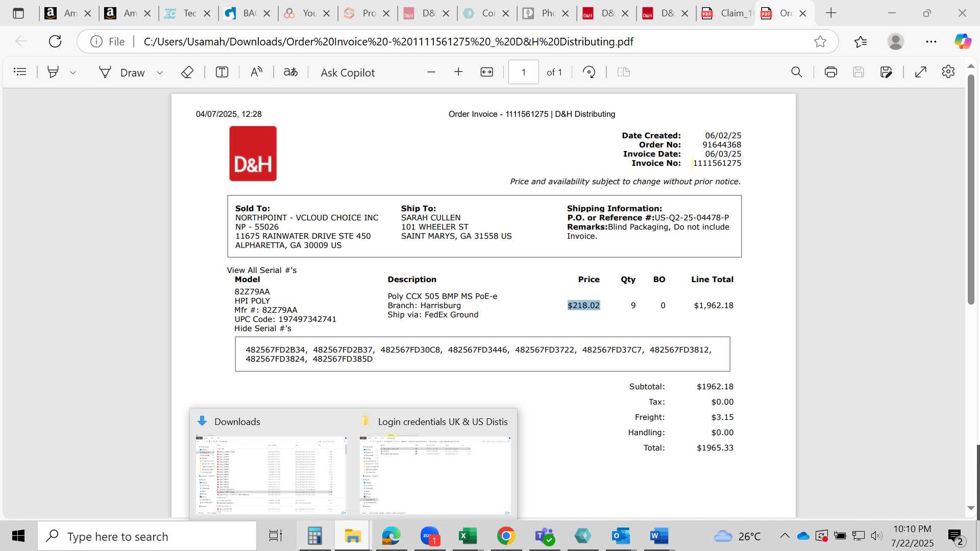This screenshot has height=551, width=980.
Task: Expand highlight color options dropdown
Action: [x=73, y=72]
